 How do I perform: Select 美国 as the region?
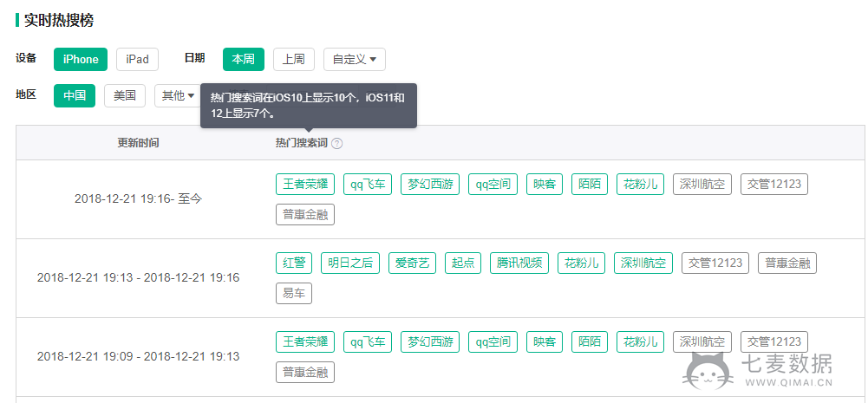point(125,96)
